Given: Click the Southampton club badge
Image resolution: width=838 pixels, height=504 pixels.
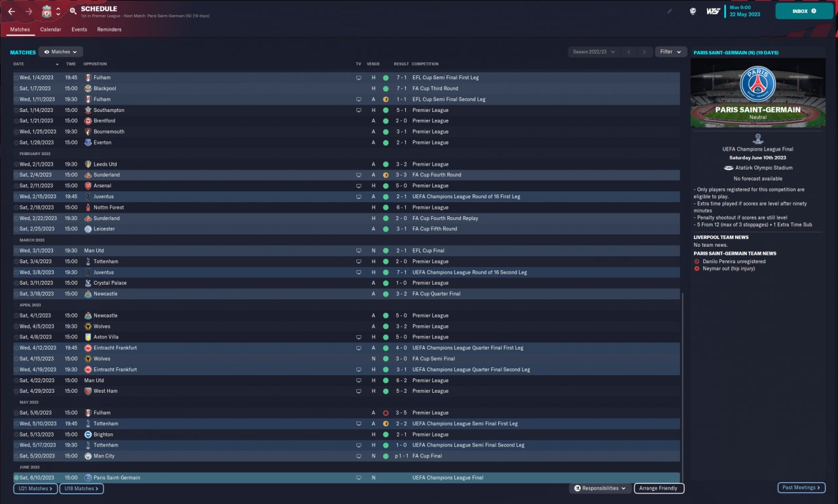Looking at the screenshot, I should [x=88, y=110].
